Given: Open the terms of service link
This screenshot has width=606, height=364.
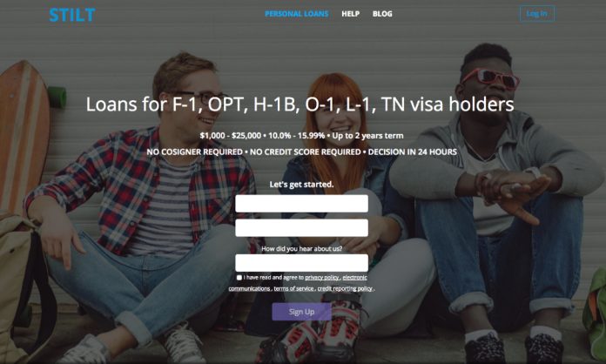Looking at the screenshot, I should (293, 288).
